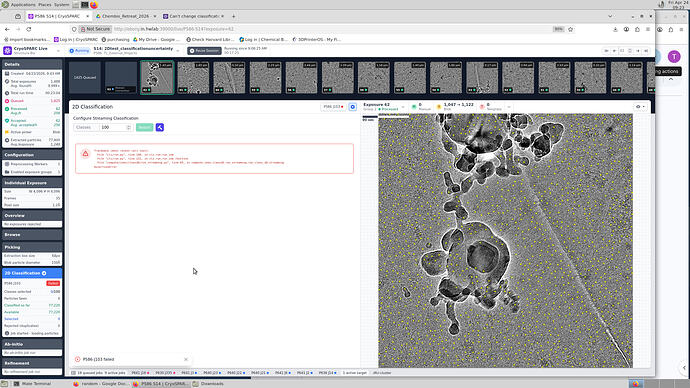Select the 1425 Queued thumbnail tile
This screenshot has height=388, width=690.
pyautogui.click(x=85, y=77)
